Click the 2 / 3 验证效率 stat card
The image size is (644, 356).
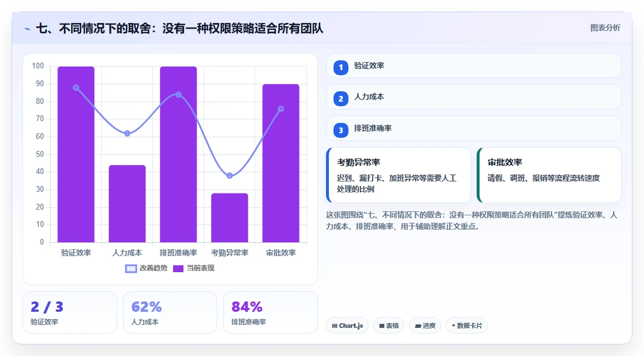(x=70, y=312)
